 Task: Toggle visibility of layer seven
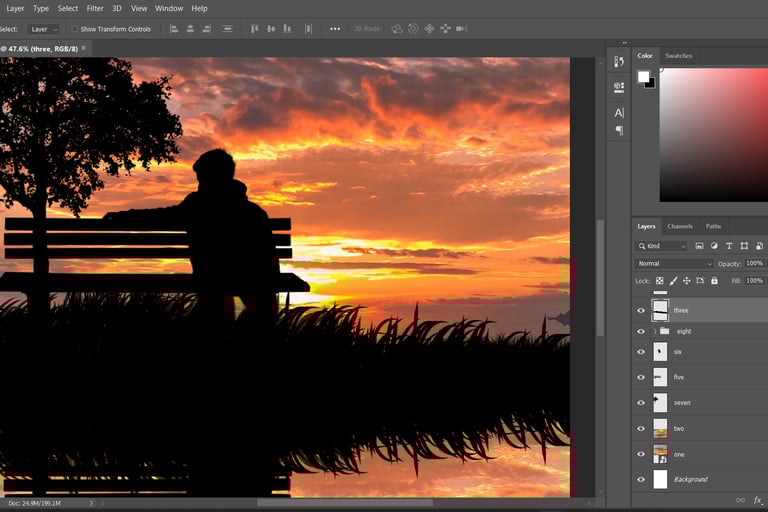point(641,402)
